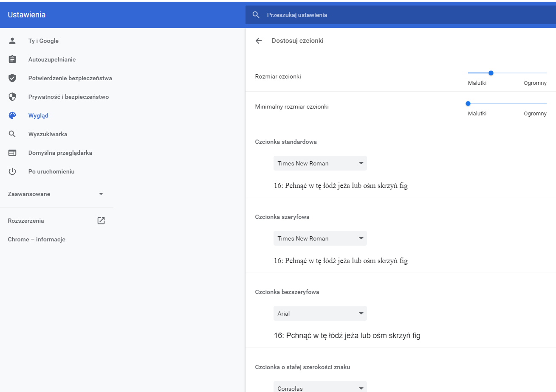Click the search magnifier in the header
Viewport: 556px width, 392px height.
[255, 14]
